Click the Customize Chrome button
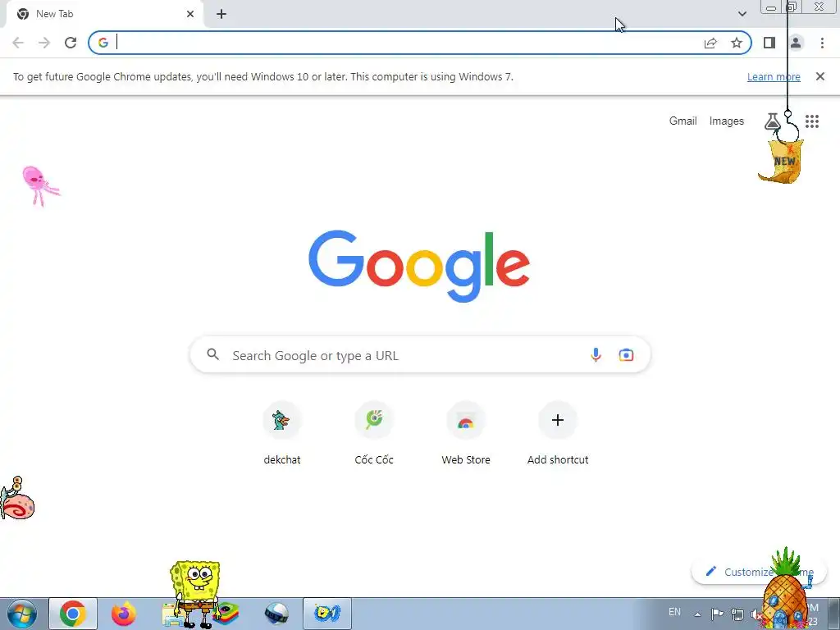 click(759, 572)
